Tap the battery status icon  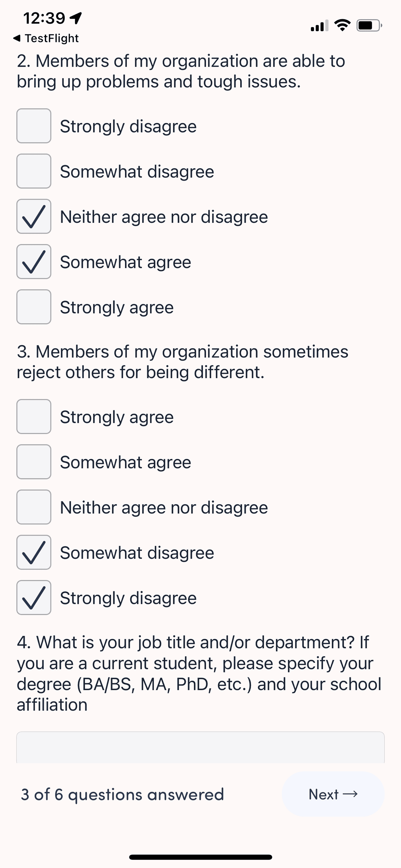click(x=369, y=26)
